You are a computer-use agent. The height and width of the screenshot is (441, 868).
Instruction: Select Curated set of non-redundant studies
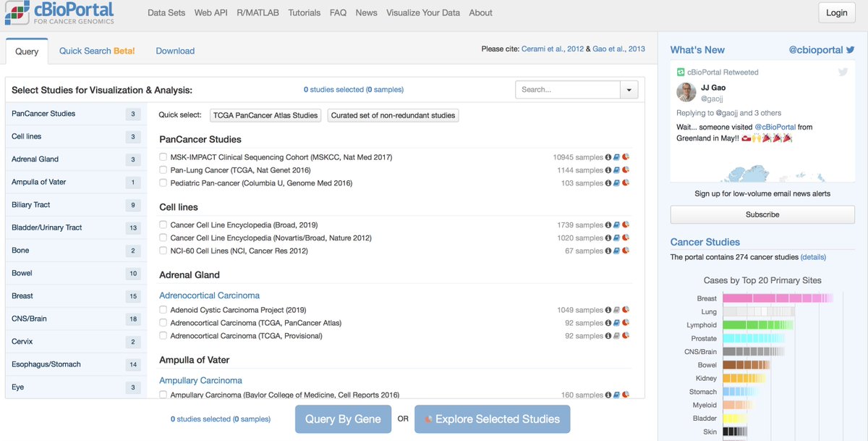tap(393, 115)
